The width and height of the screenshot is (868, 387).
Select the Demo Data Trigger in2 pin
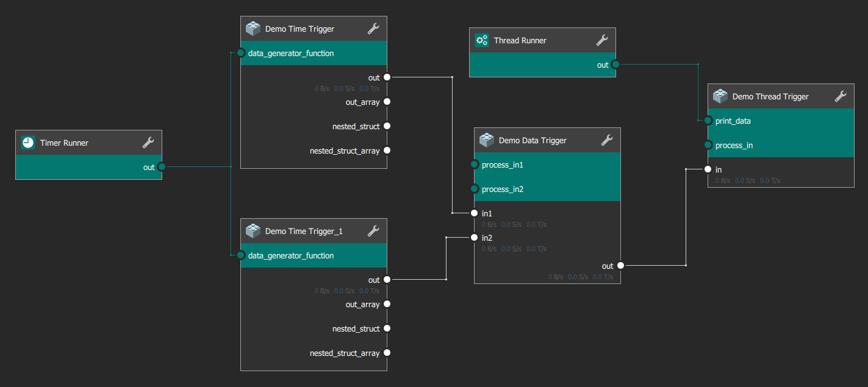[x=475, y=238]
